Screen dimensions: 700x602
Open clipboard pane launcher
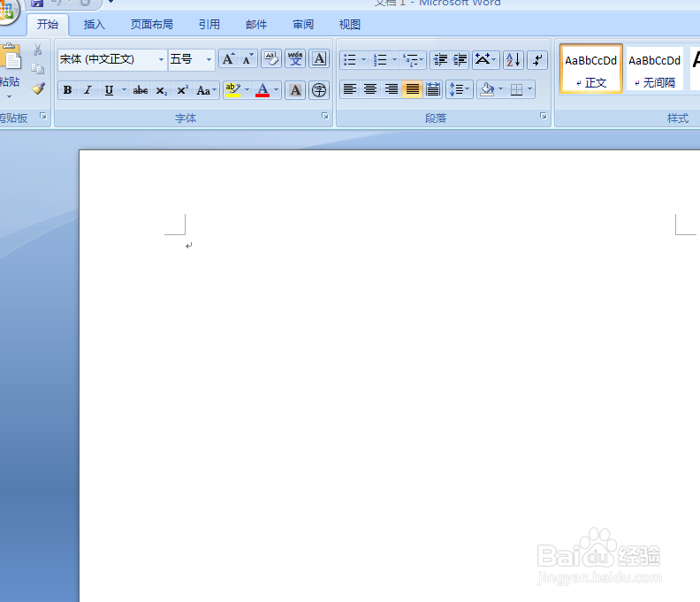click(42, 116)
